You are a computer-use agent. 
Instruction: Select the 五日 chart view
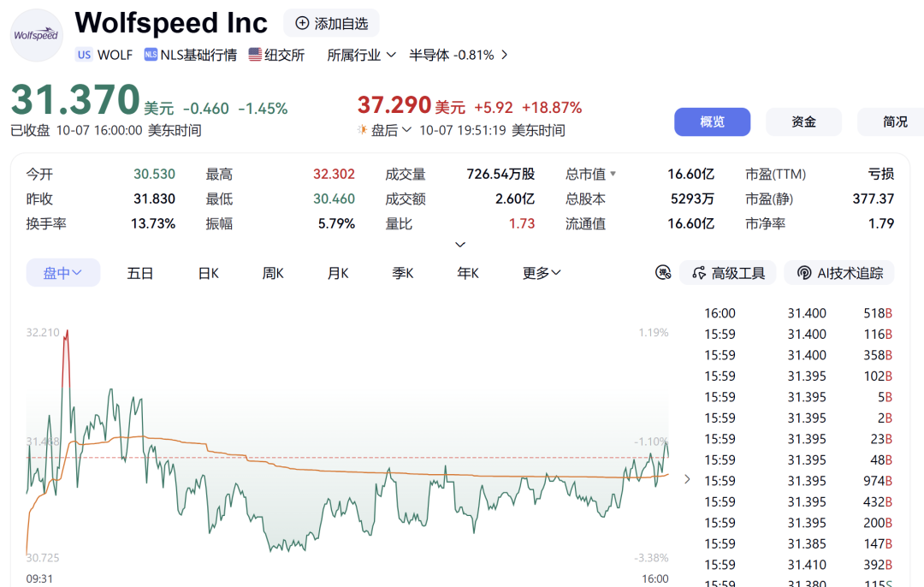click(140, 274)
